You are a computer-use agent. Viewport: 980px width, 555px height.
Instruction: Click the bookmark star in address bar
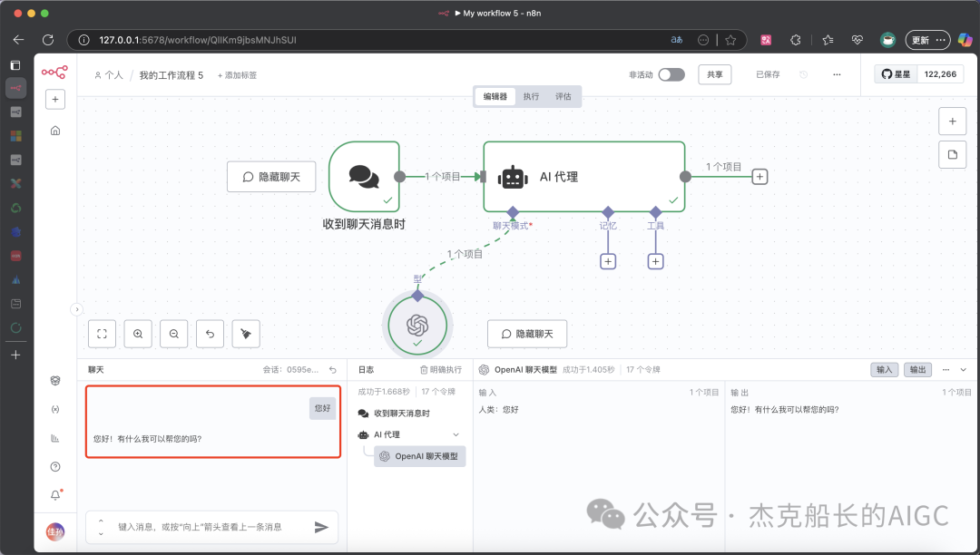[x=730, y=40]
